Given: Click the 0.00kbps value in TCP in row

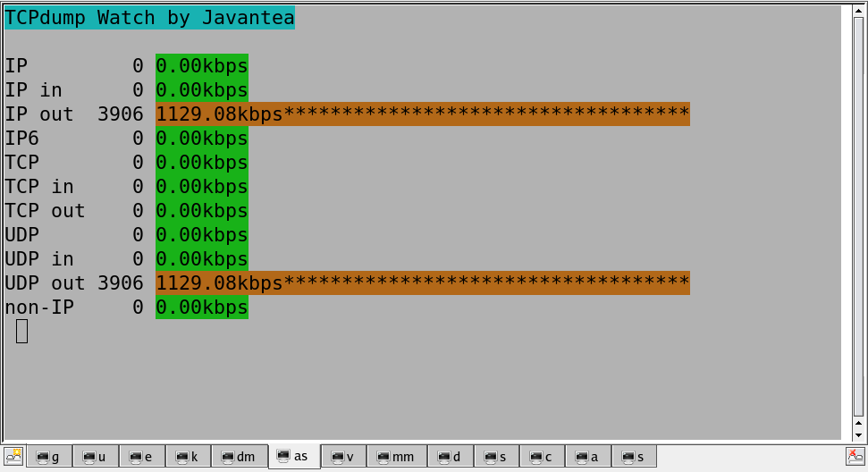Looking at the screenshot, I should click(202, 187).
